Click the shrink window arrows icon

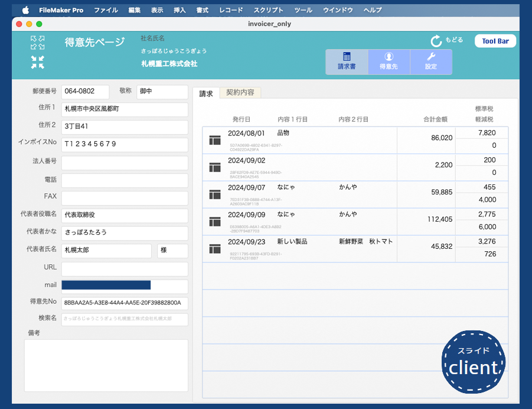click(38, 62)
